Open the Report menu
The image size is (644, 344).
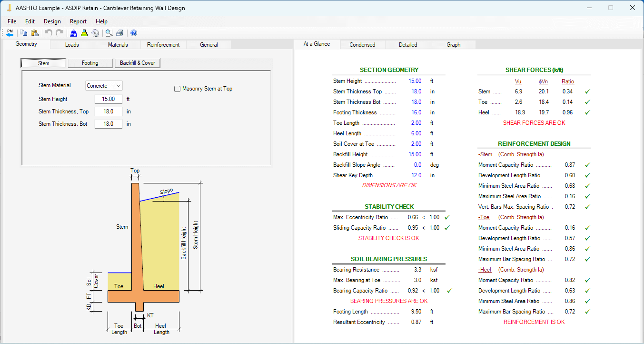78,21
